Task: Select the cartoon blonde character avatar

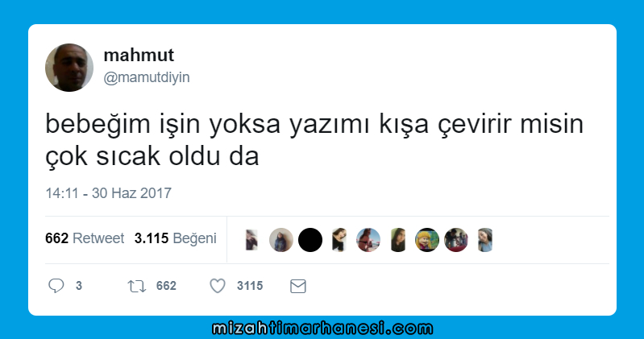Action: (x=427, y=240)
